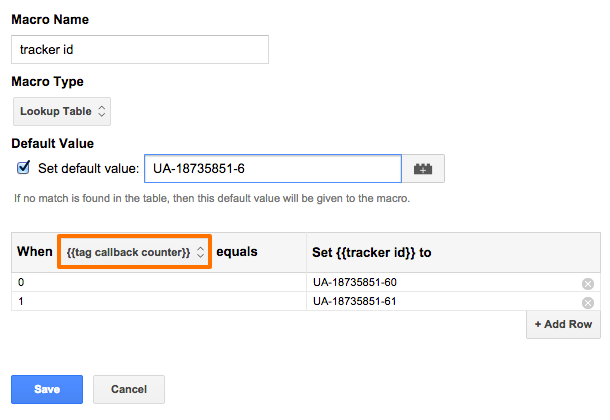Delete the UA-18735851-61 row
This screenshot has height=420, width=610.
click(x=588, y=302)
